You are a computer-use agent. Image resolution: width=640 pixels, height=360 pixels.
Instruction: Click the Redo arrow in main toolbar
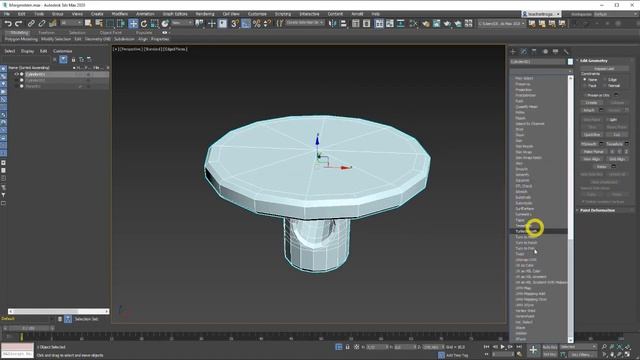pyautogui.click(x=18, y=24)
